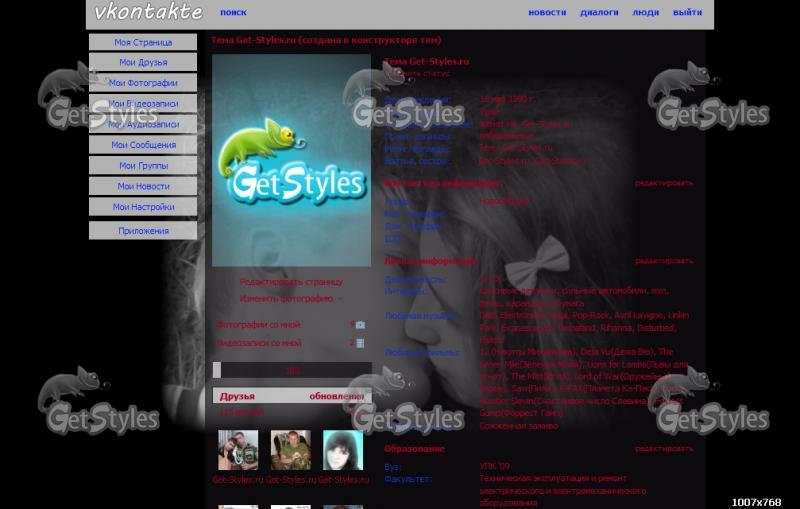Click the 100% profile rating bar
800x509 pixels.
[x=292, y=370]
